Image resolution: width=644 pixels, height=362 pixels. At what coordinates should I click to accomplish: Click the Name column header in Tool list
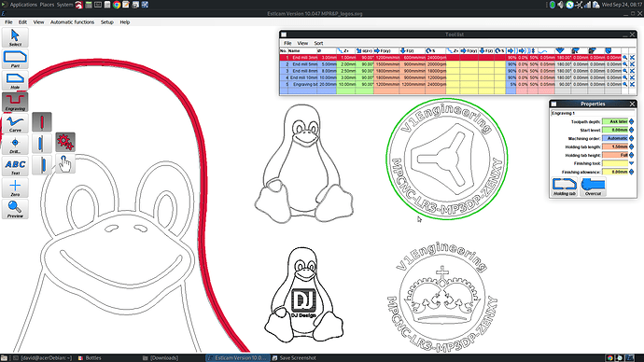click(302, 51)
